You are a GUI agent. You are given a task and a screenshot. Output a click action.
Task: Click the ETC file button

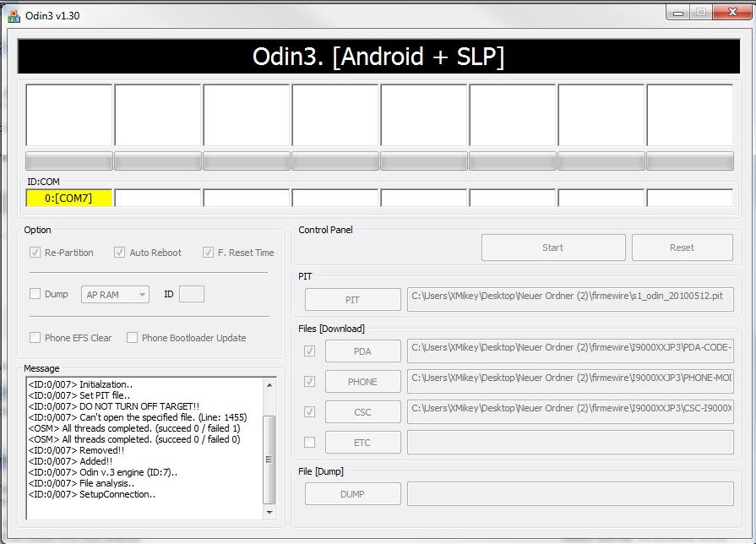(362, 443)
